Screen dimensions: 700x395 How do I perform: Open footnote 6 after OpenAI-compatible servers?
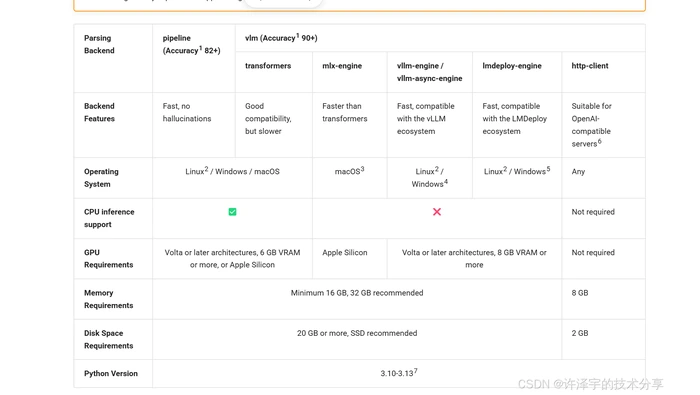(600, 141)
